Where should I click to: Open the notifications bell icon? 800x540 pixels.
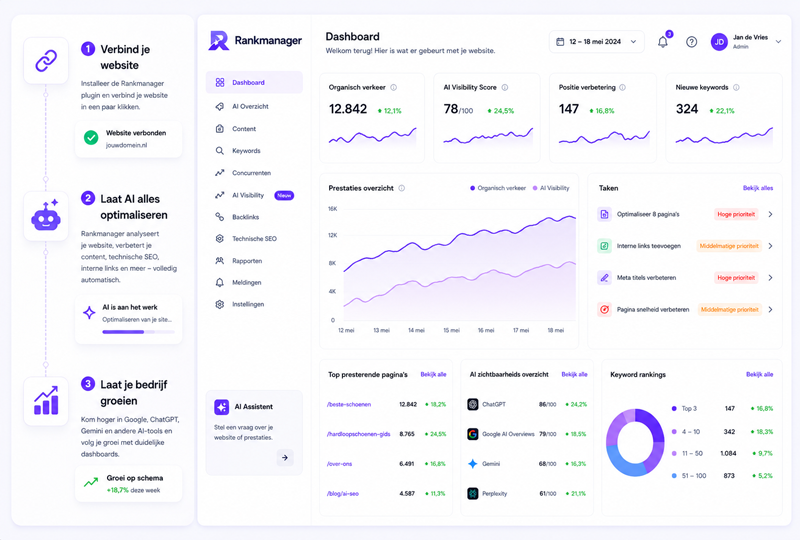click(x=663, y=42)
